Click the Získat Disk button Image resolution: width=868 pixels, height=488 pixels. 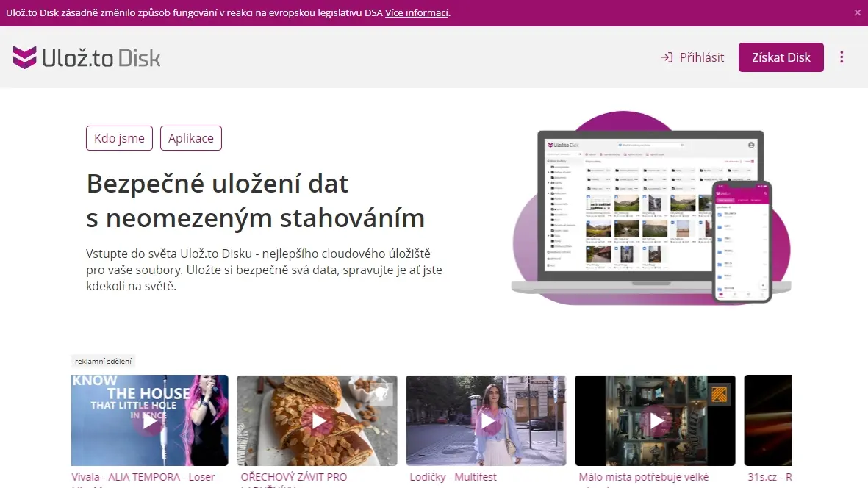pos(781,57)
